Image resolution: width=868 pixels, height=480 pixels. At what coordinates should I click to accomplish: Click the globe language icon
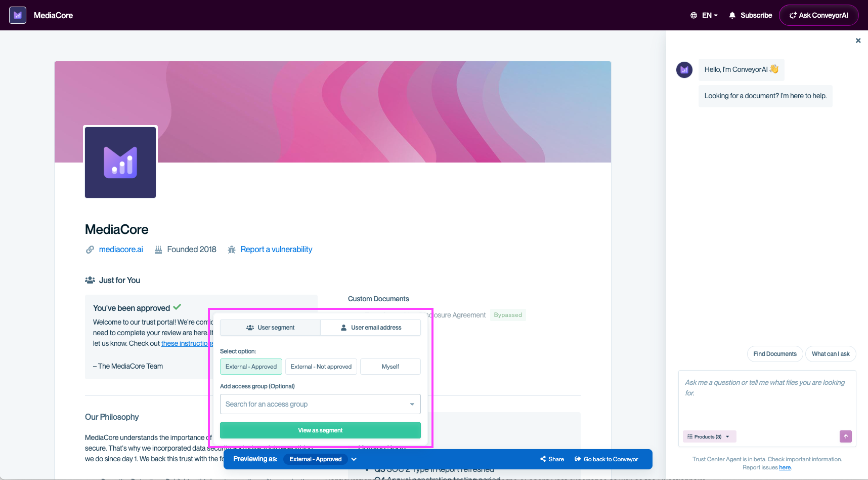tap(693, 15)
